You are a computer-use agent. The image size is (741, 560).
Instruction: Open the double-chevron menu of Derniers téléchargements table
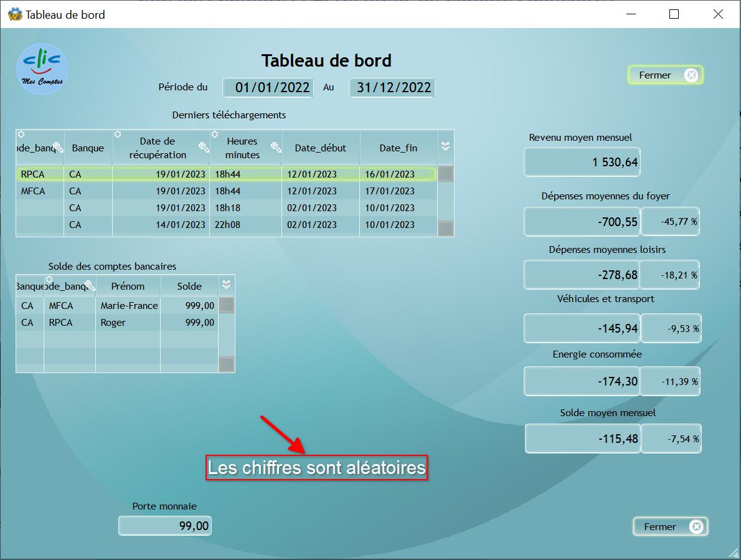pos(445,146)
